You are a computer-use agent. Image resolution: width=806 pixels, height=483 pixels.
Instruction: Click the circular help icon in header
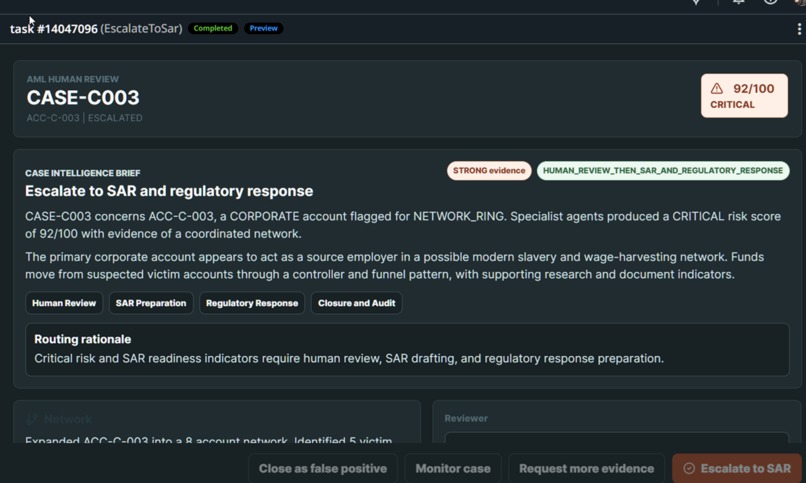point(770,2)
